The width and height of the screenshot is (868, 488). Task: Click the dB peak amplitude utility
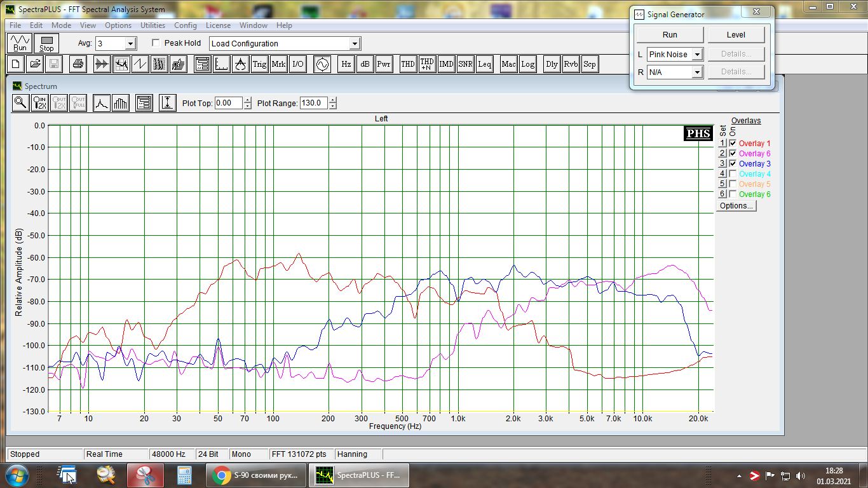tap(365, 64)
